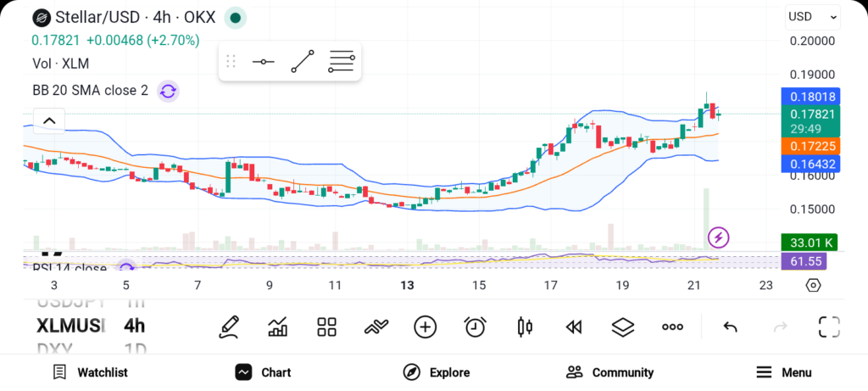868x391 pixels.
Task: Tap the 33.01 K volume label
Action: pyautogui.click(x=810, y=242)
